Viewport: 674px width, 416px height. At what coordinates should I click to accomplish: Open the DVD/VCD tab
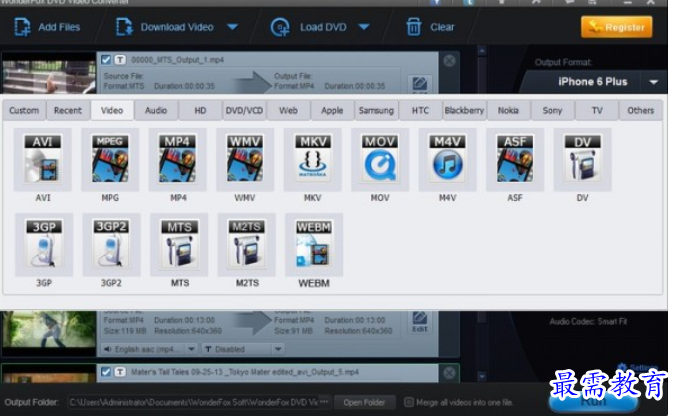(244, 110)
